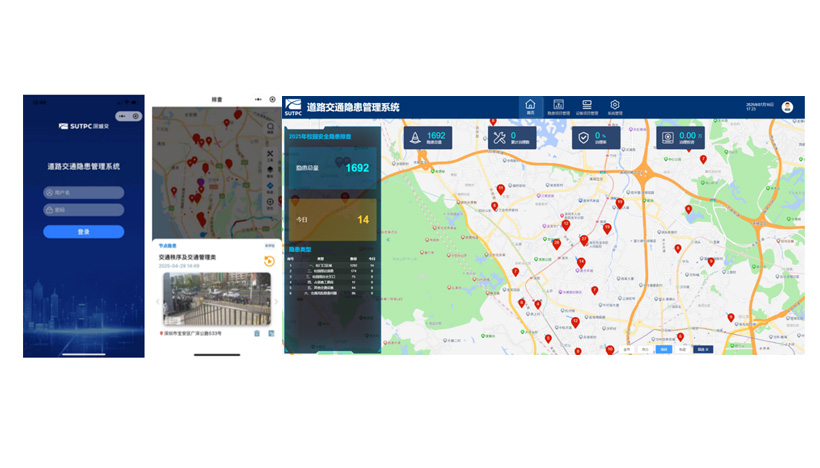Select the first white map filter option
820x468 pixels.
point(627,350)
